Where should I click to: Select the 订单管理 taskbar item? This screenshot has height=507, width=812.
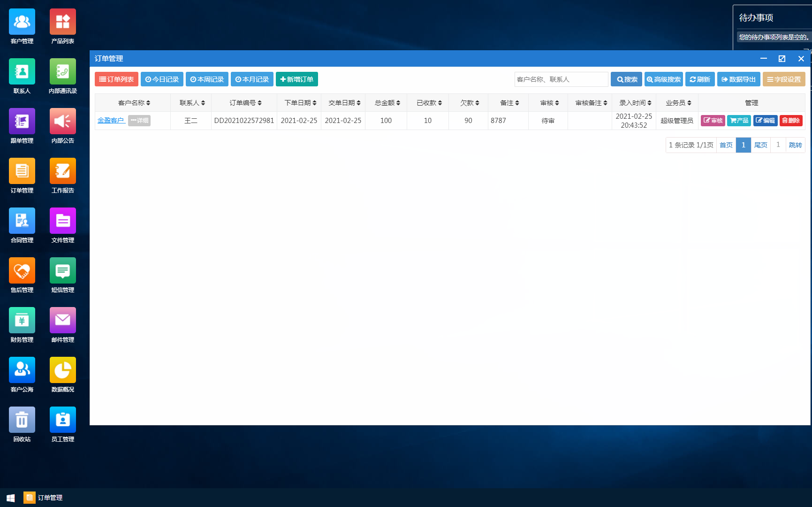pos(43,498)
